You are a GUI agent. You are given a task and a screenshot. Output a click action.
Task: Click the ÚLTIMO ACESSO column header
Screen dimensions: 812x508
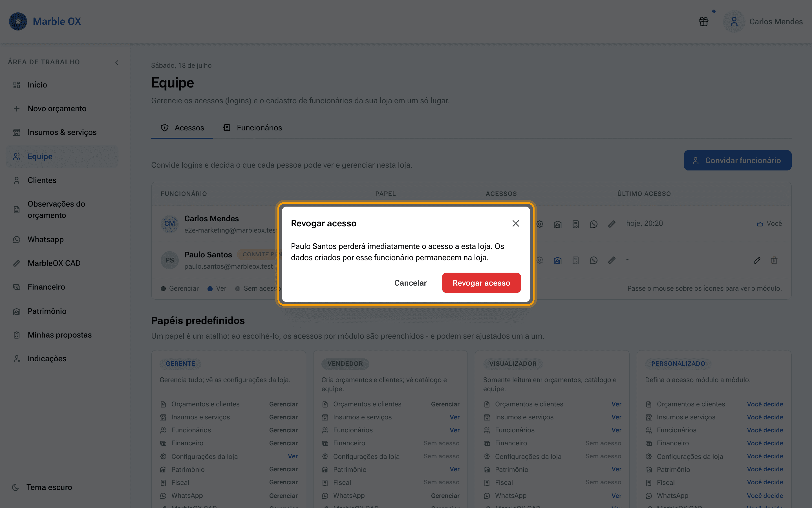point(644,194)
